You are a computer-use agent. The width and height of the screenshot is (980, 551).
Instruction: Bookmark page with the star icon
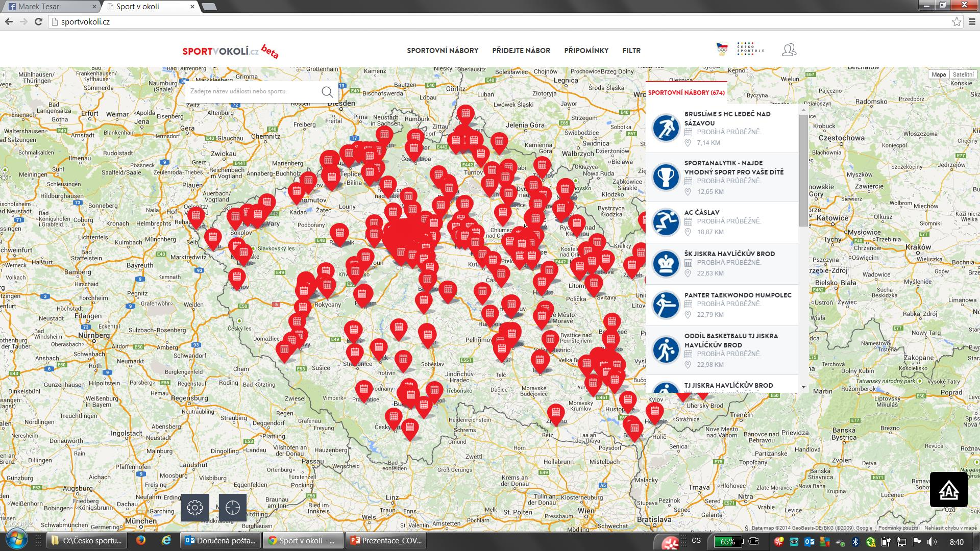tap(957, 21)
